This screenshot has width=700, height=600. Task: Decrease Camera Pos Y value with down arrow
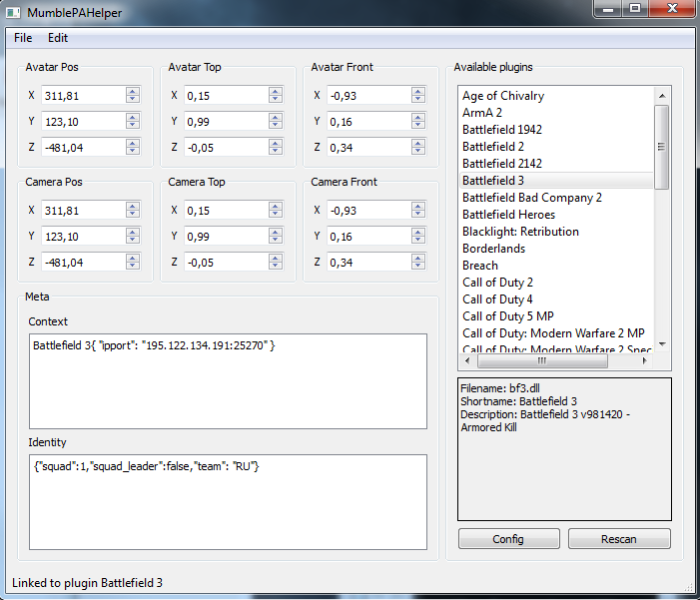coord(133,240)
